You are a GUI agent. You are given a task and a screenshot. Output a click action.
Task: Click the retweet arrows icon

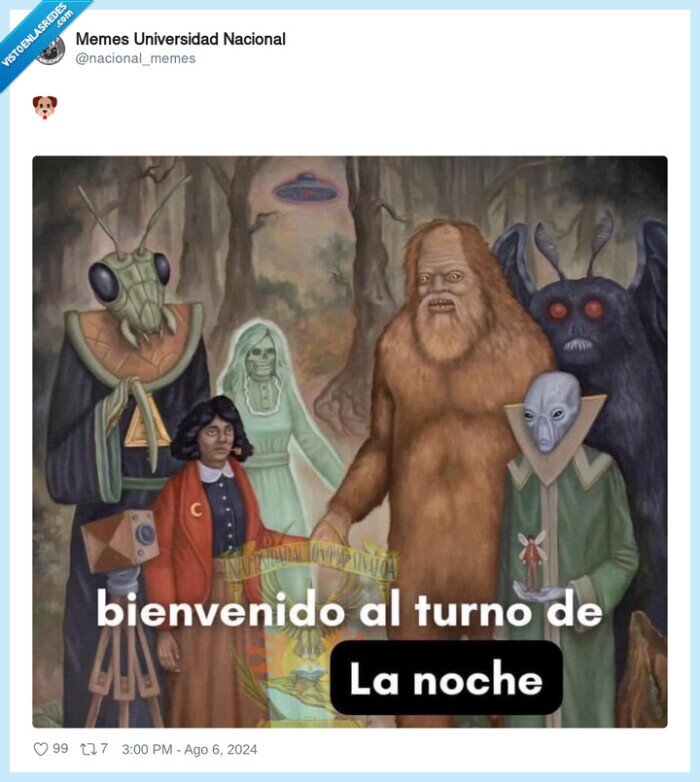(88, 749)
